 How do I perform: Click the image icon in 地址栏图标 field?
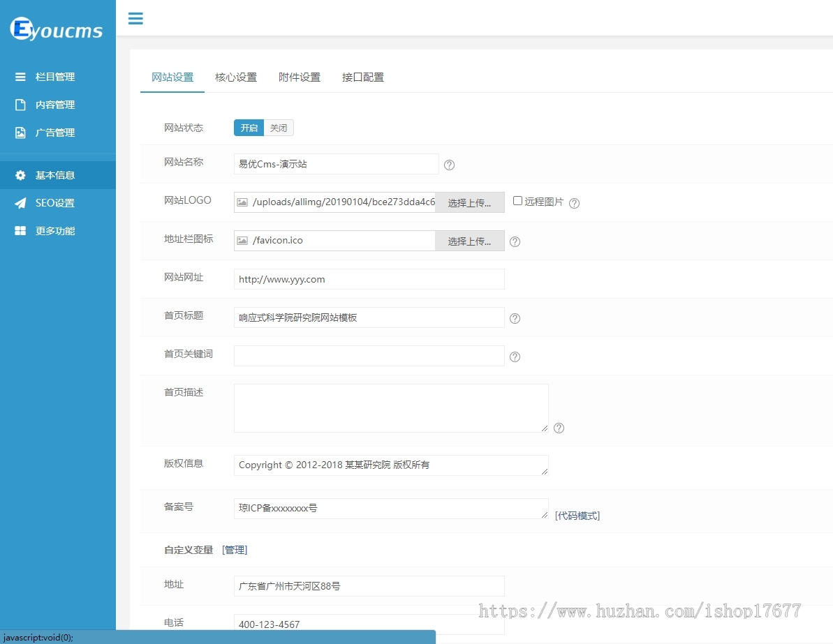pyautogui.click(x=242, y=241)
